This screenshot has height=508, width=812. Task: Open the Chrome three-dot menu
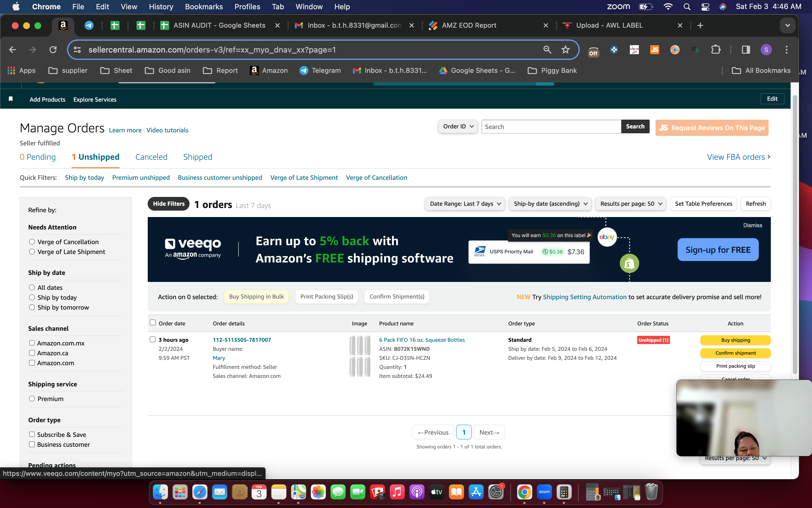point(787,50)
